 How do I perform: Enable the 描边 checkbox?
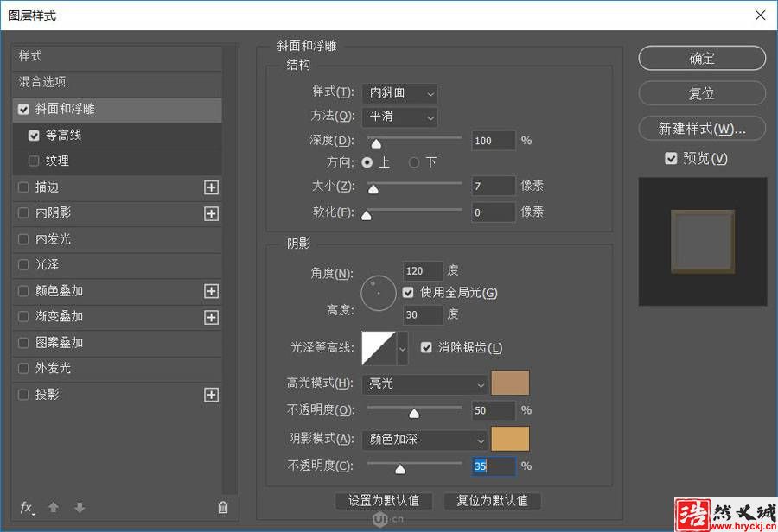(x=23, y=187)
